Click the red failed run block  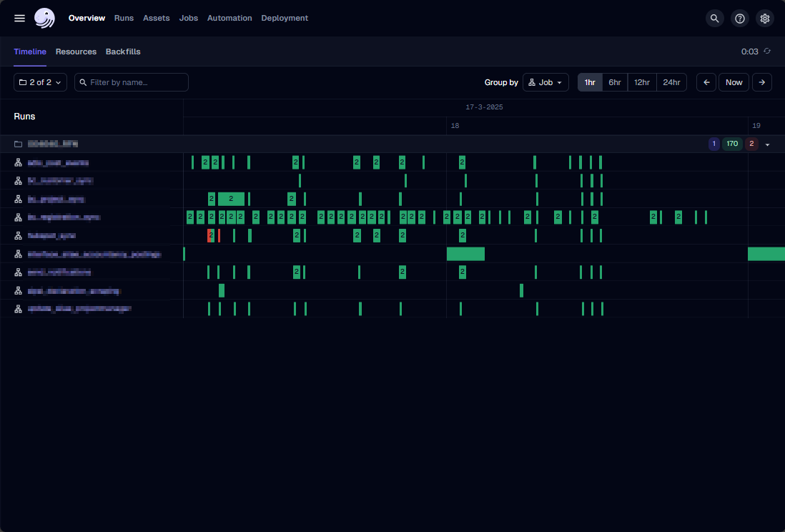point(210,236)
